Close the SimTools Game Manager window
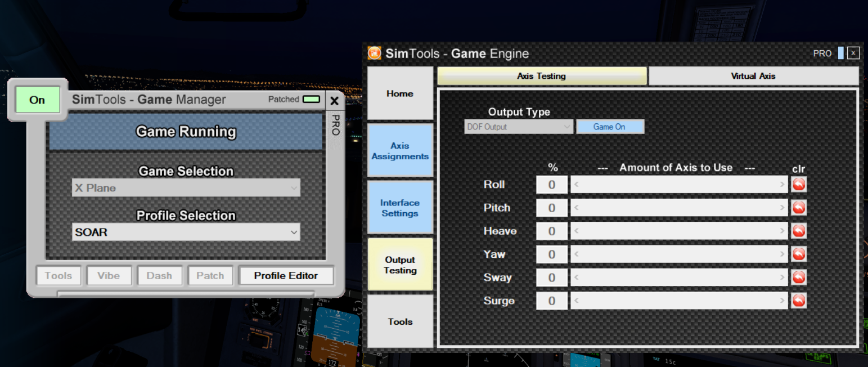 click(334, 101)
